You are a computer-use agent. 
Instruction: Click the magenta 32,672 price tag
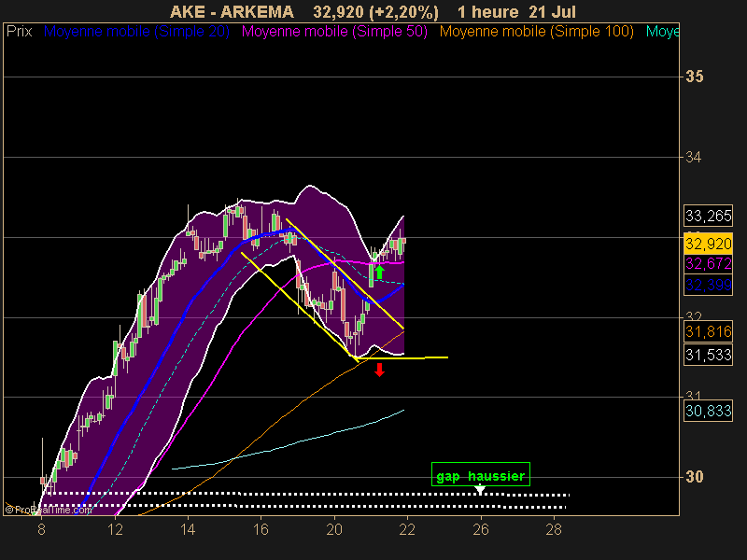708,263
